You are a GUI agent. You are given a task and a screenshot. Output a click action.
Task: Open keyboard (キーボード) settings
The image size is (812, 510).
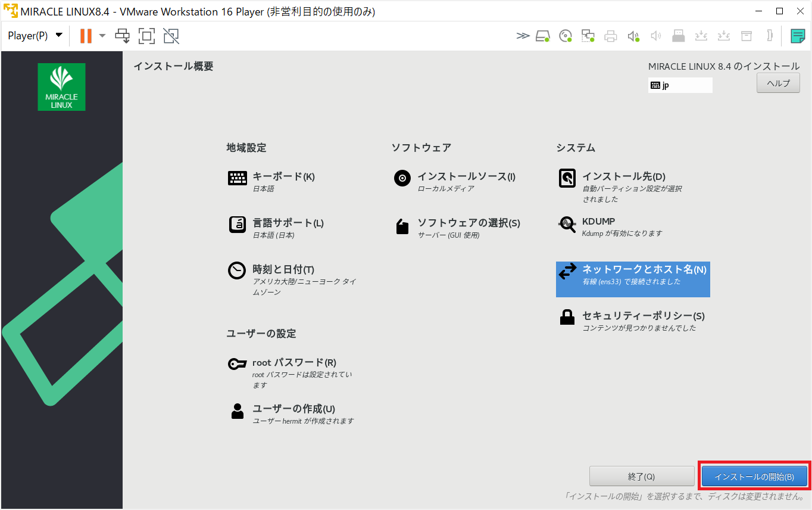[x=272, y=181]
